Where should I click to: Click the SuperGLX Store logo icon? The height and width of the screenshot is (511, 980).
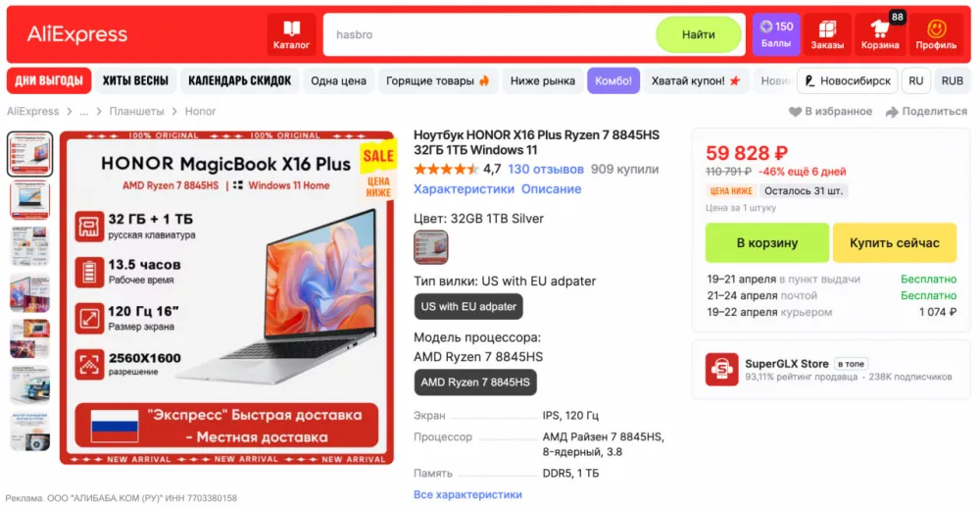pyautogui.click(x=722, y=369)
